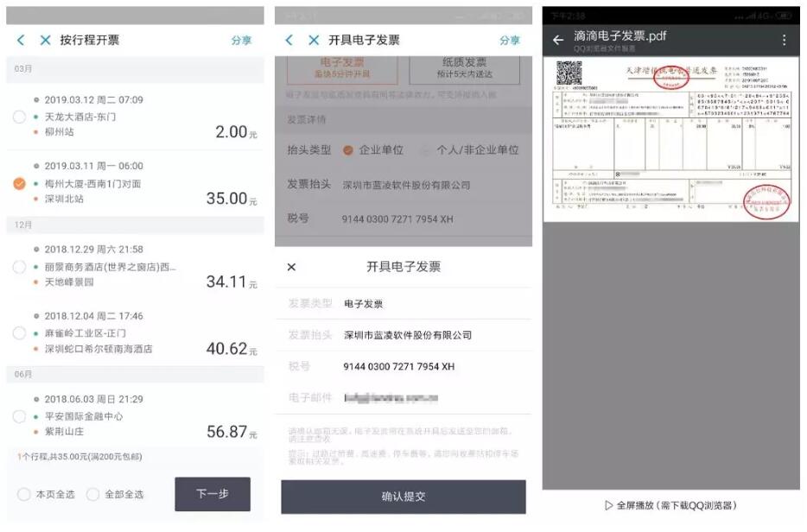This screenshot has width=807, height=532.
Task: Deselect the checked 梅州大厦-西南1门对面 trip
Action: click(x=19, y=183)
